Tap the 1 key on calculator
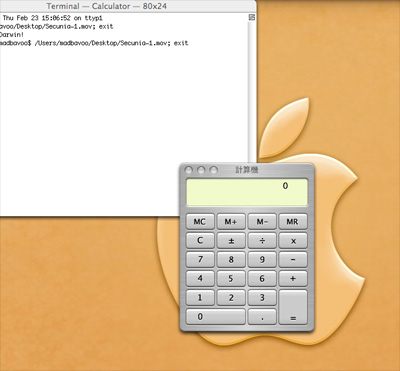This screenshot has height=371, width=400. [200, 298]
